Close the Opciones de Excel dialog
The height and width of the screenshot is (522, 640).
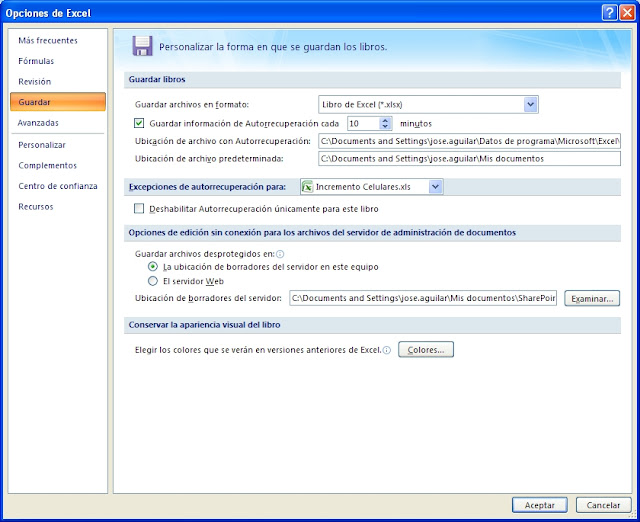tap(627, 13)
